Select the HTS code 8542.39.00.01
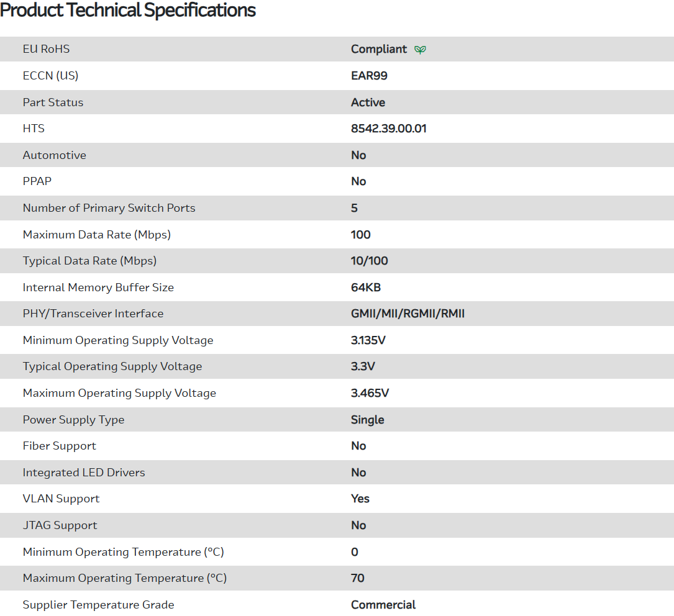Screen dimensions: 674x616 388,129
